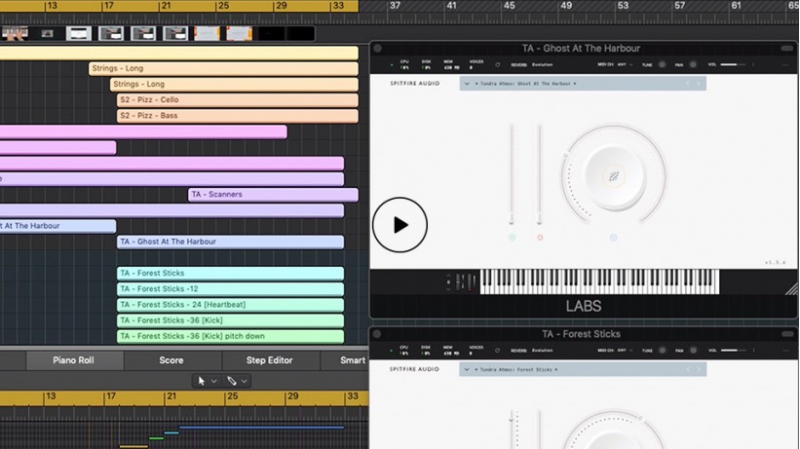The height and width of the screenshot is (449, 800).
Task: Open preset dropdown chevron in Ghost At The Harbour
Action: click(467, 84)
